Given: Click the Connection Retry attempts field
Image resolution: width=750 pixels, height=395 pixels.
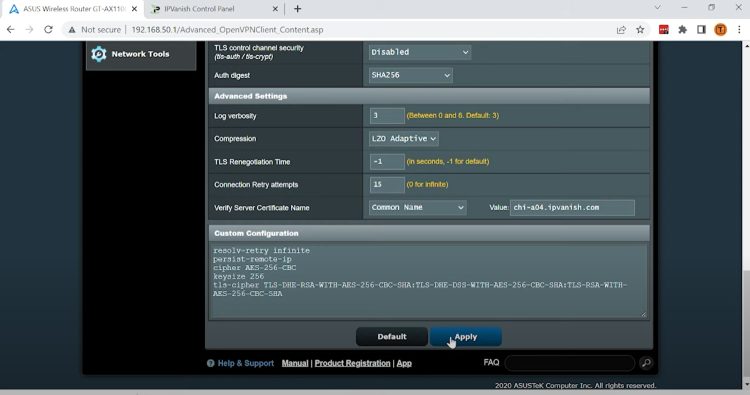Looking at the screenshot, I should click(387, 185).
